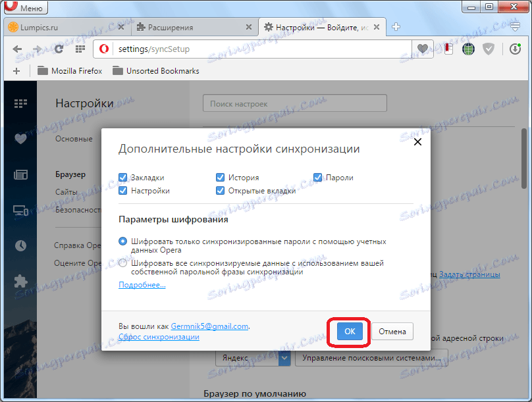Uncheck the Пароли checkbox
The width and height of the screenshot is (532, 402).
coord(317,177)
